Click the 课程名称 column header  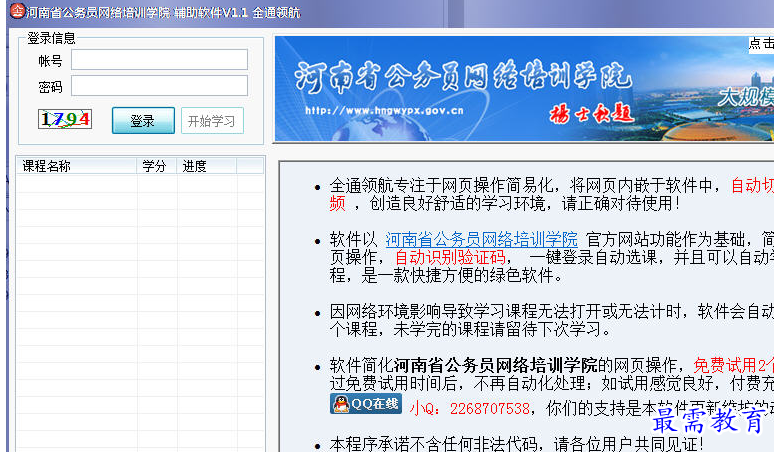coord(77,166)
